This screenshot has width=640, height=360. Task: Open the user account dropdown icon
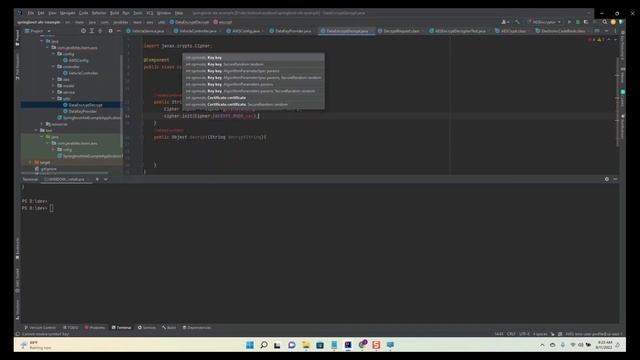[x=505, y=22]
